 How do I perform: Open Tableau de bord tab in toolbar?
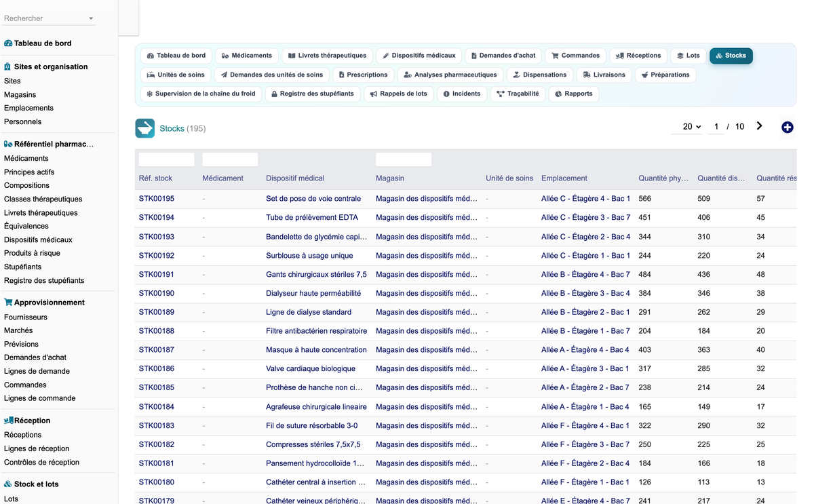(x=176, y=56)
